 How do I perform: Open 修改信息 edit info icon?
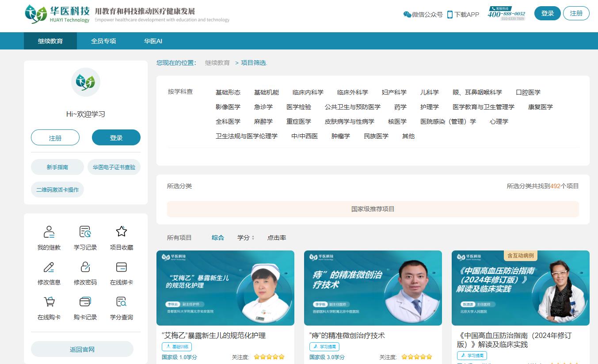(x=49, y=267)
